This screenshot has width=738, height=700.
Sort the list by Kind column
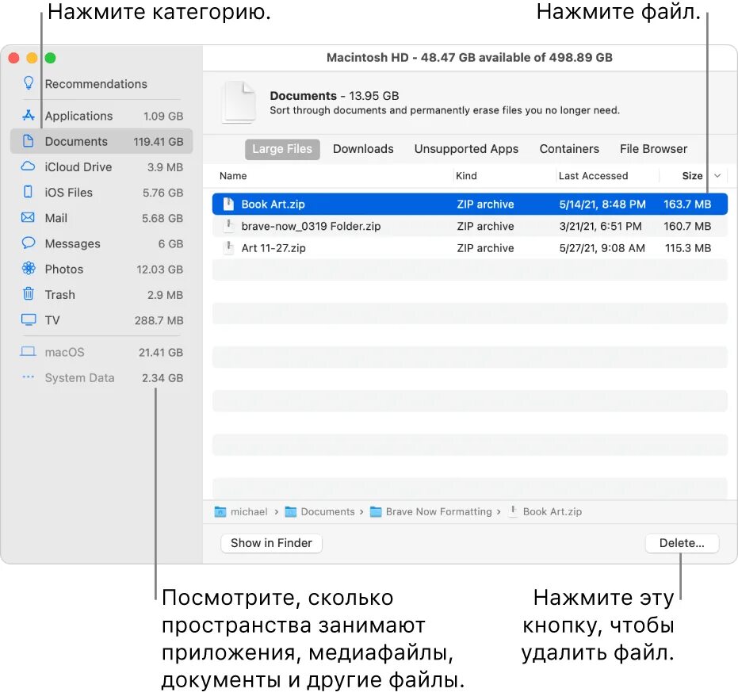point(466,175)
